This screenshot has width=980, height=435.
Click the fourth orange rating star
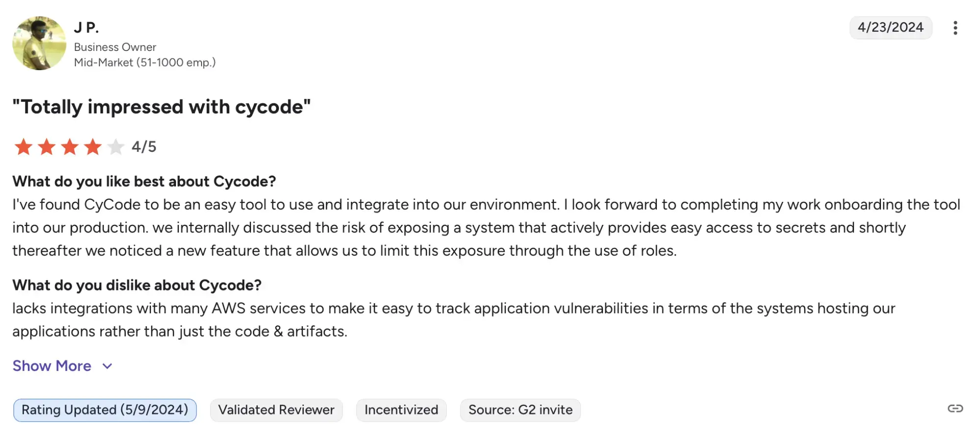(x=93, y=146)
